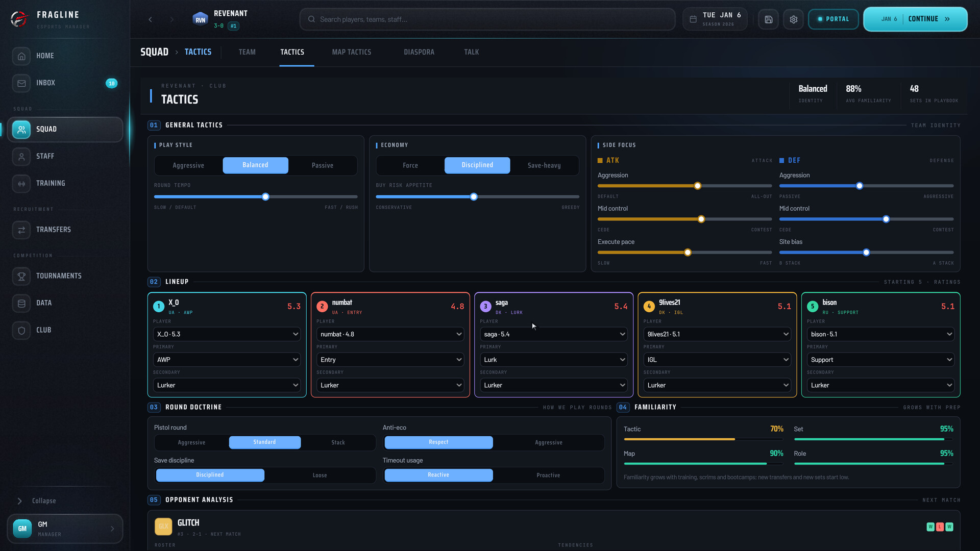
Task: Open the Staff person icon
Action: (21, 157)
